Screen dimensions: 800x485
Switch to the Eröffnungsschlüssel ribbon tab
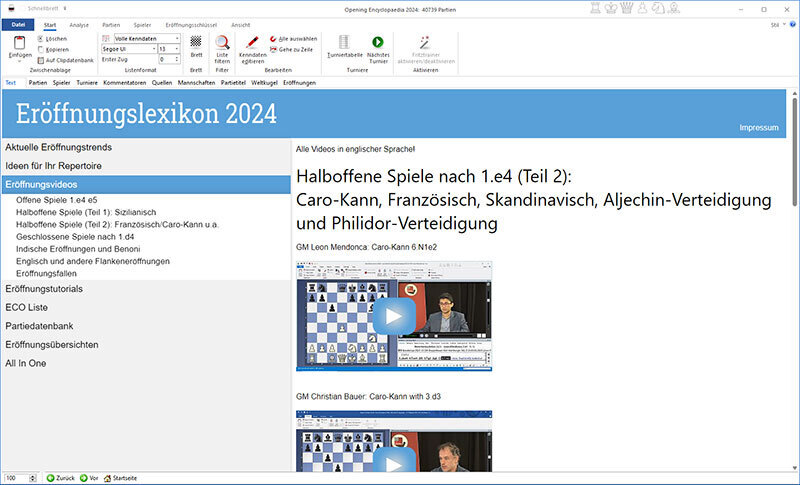(x=191, y=25)
